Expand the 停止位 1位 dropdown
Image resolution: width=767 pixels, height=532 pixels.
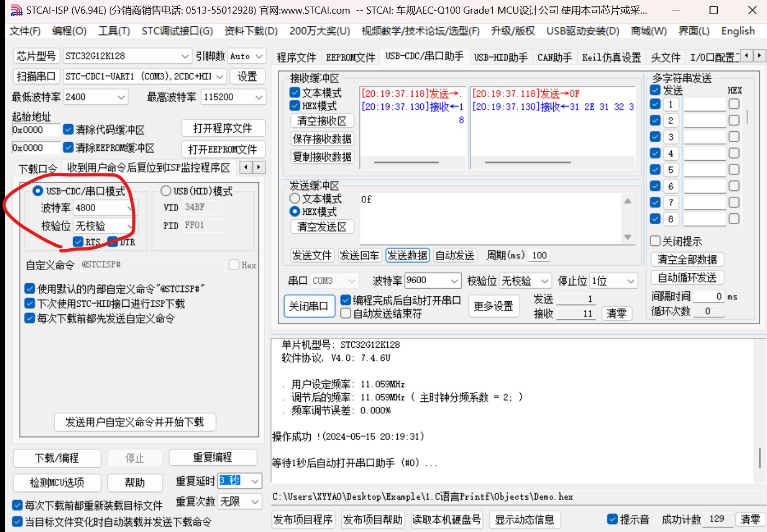coord(631,280)
